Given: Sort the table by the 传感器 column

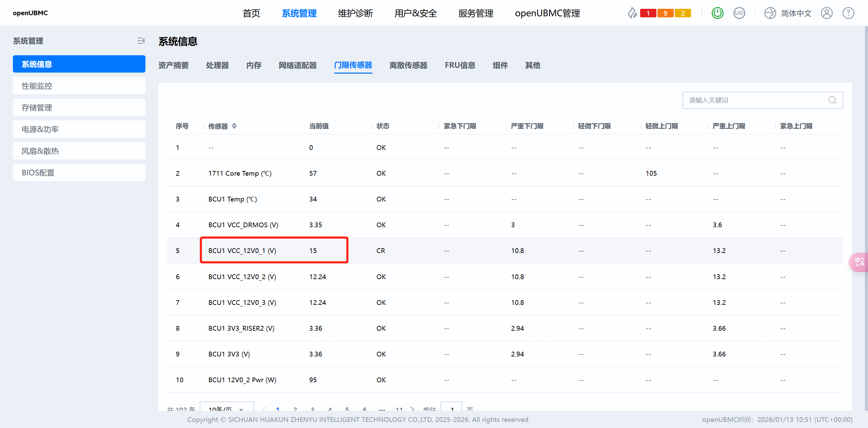Looking at the screenshot, I should [x=234, y=126].
